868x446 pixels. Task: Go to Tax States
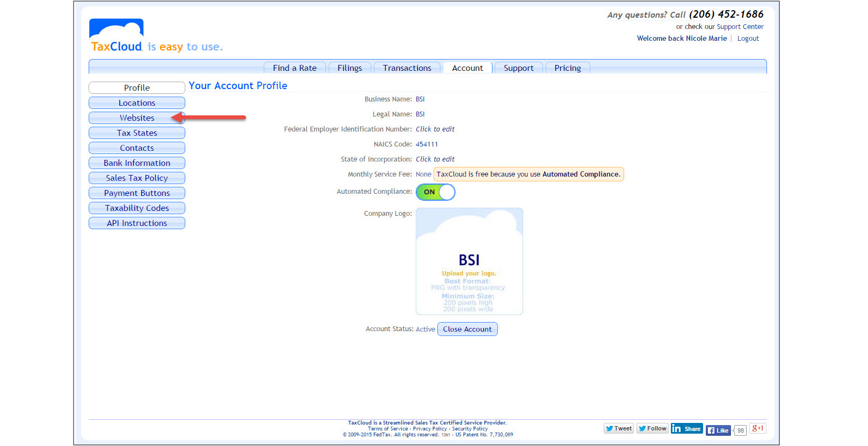tap(137, 133)
